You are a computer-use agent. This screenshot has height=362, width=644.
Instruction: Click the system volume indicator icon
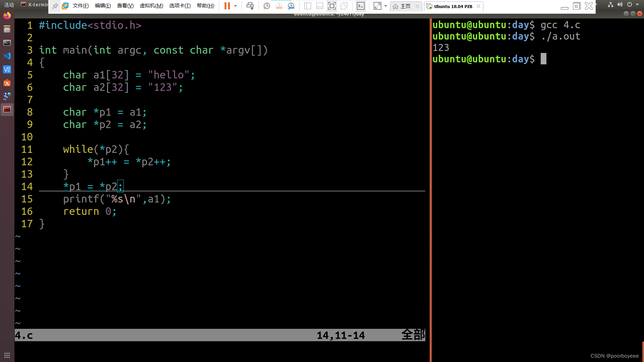pyautogui.click(x=620, y=5)
